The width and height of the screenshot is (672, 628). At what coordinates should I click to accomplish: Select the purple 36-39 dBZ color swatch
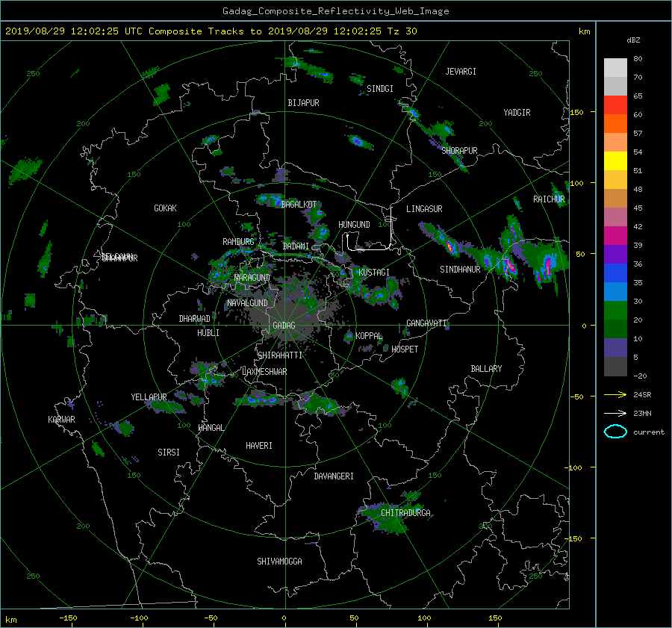(x=615, y=254)
